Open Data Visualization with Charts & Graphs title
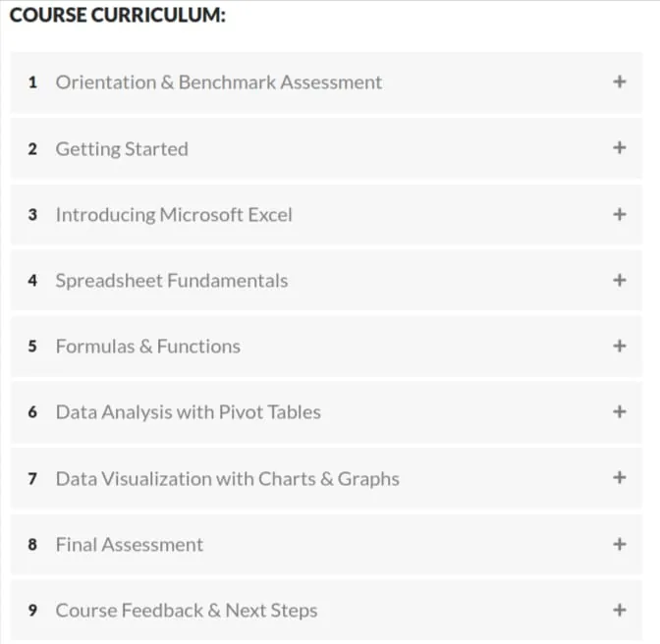This screenshot has width=660, height=644. [228, 479]
